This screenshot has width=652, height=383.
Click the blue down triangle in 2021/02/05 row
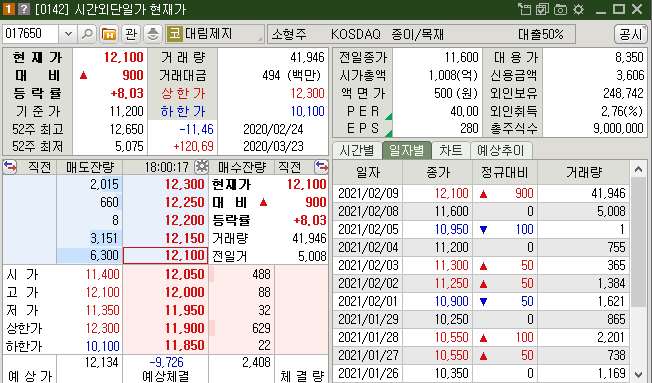pyautogui.click(x=483, y=230)
